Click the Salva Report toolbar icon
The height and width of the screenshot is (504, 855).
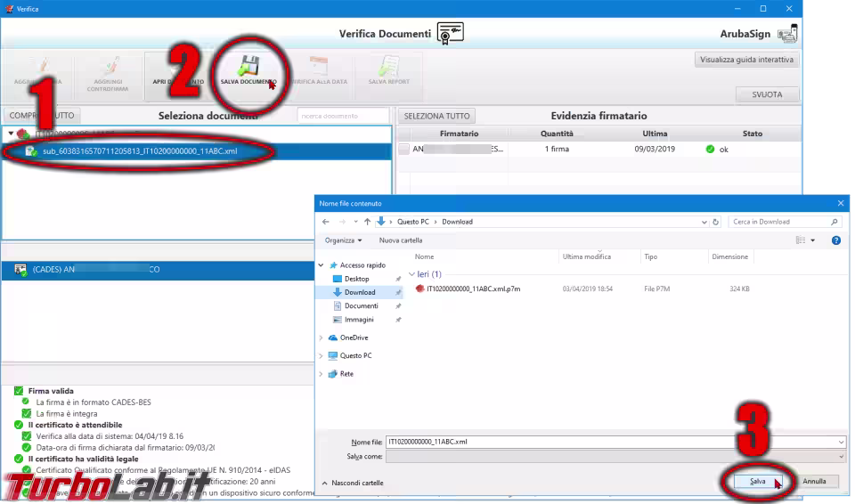(x=389, y=66)
